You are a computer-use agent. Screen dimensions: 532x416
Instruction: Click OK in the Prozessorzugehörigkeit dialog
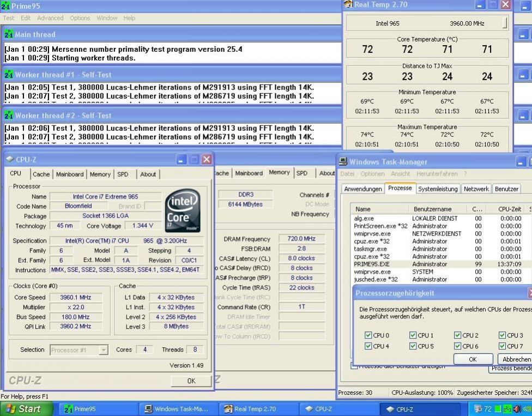coord(473,359)
